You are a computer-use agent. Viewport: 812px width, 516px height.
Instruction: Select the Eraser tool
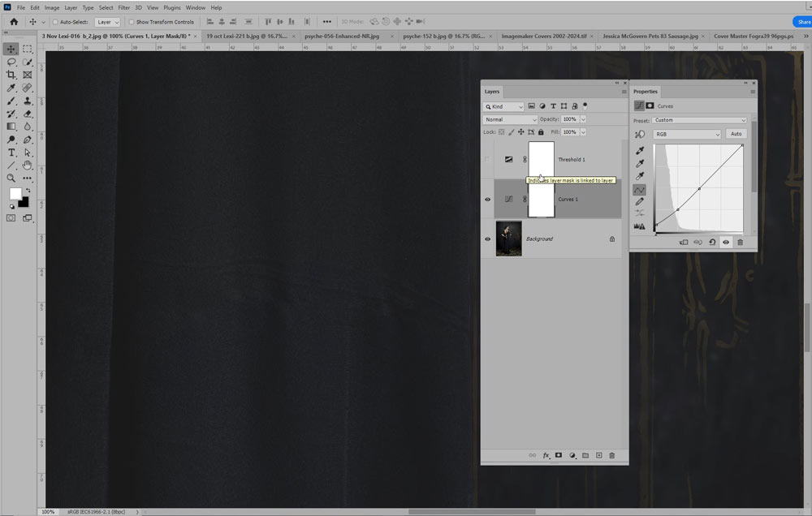click(x=28, y=114)
